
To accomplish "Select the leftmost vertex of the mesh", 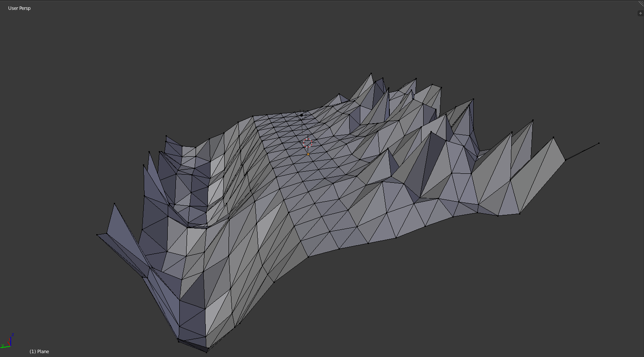I will (x=97, y=235).
